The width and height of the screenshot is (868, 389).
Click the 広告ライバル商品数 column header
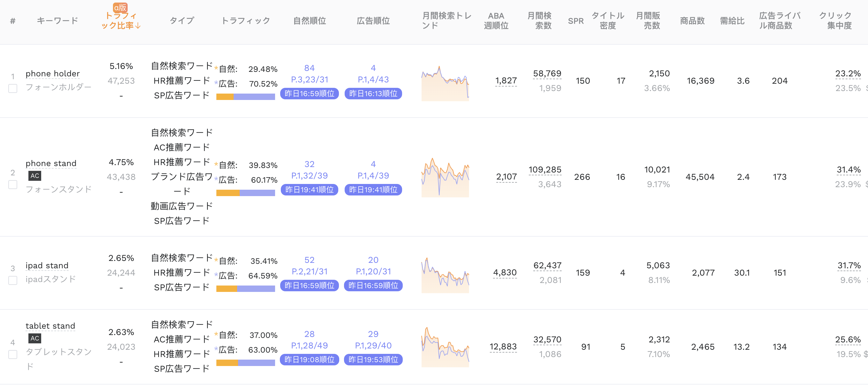coord(779,20)
